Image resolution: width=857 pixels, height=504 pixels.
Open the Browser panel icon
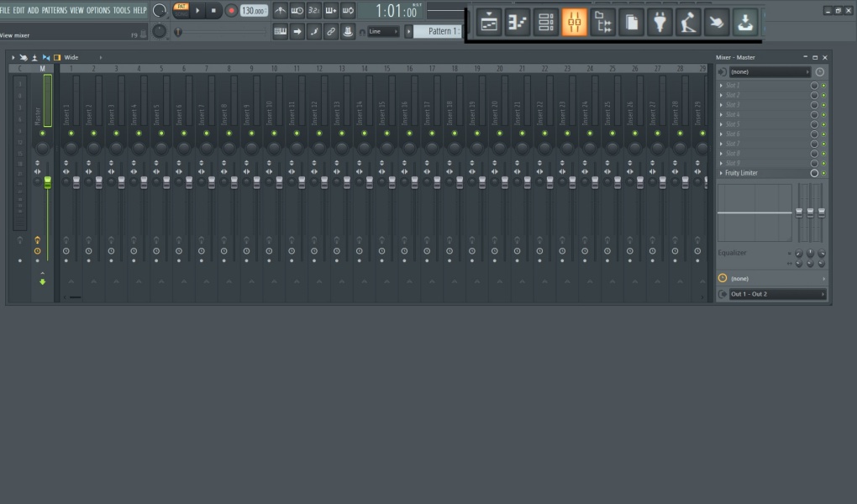603,23
